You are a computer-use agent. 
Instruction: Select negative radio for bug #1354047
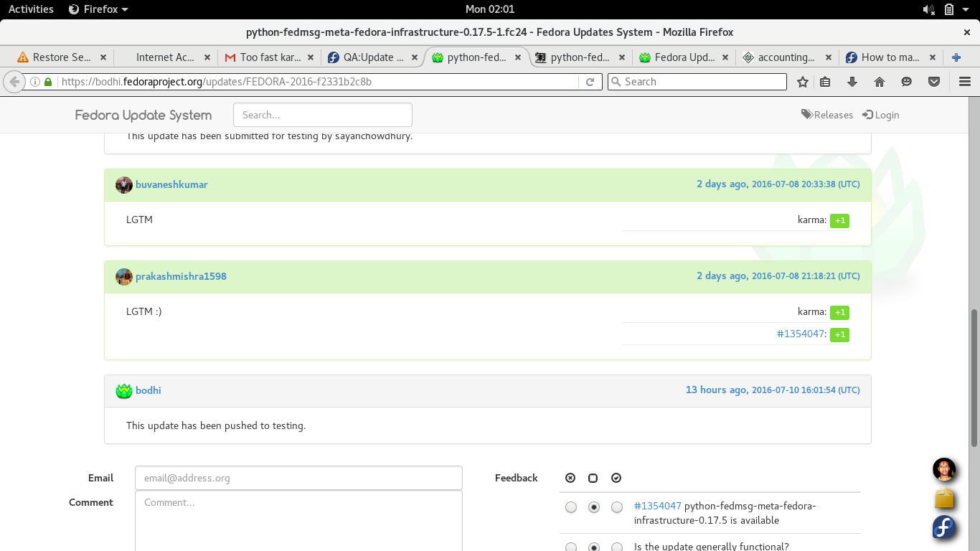[571, 507]
